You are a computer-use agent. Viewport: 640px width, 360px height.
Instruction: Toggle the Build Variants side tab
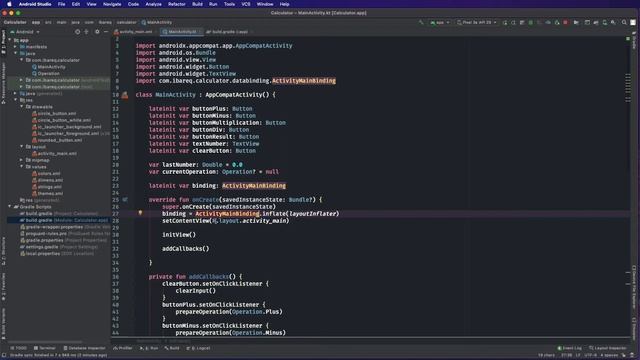click(x=3, y=324)
